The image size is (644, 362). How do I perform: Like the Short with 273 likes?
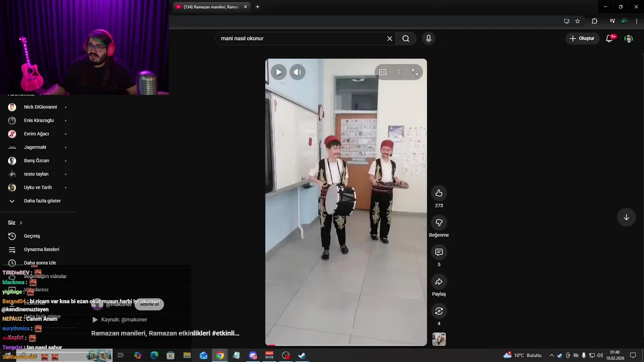(439, 193)
